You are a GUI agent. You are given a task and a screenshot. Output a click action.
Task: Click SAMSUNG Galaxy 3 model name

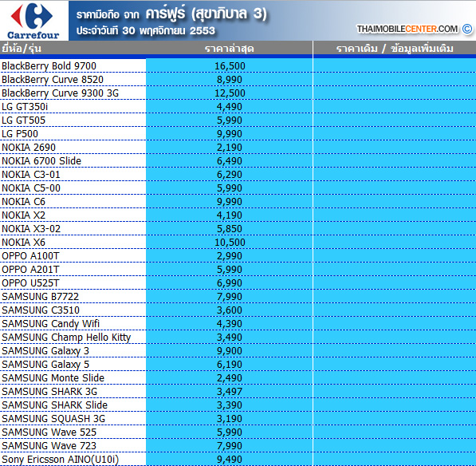(x=45, y=351)
